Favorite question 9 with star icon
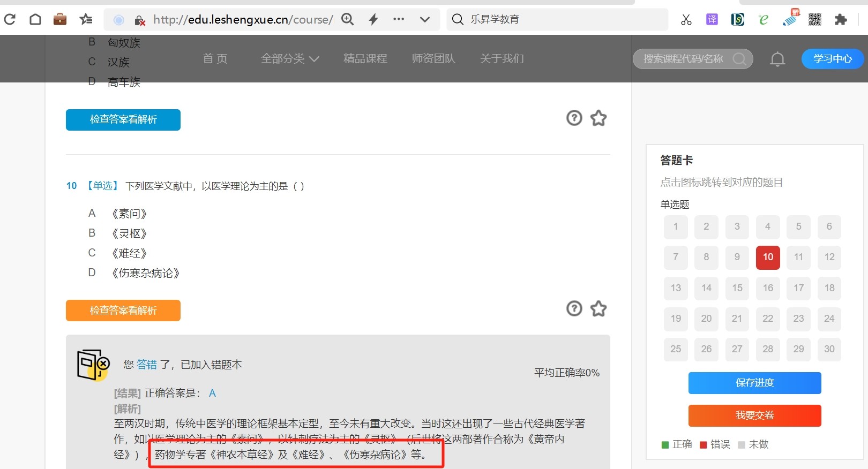This screenshot has width=868, height=469. point(598,118)
